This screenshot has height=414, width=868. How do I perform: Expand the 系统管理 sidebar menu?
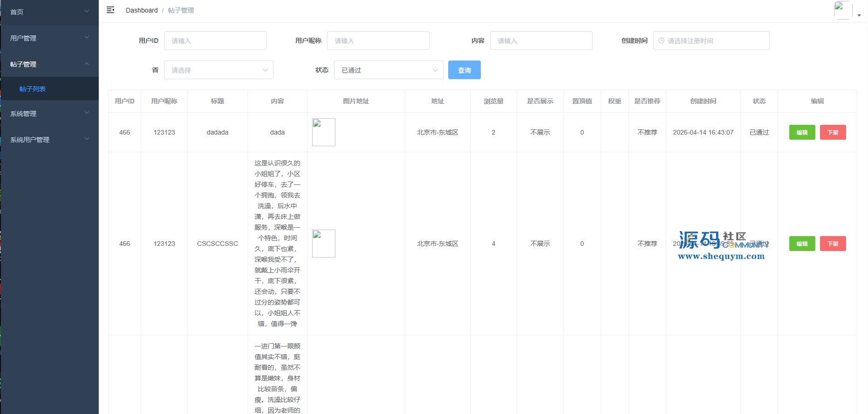click(x=49, y=114)
